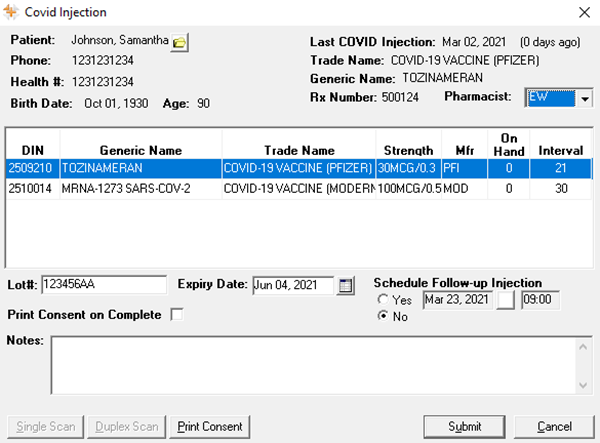Click strength 30MCG/0.3 cell
Image resolution: width=600 pixels, height=443 pixels.
click(x=407, y=168)
